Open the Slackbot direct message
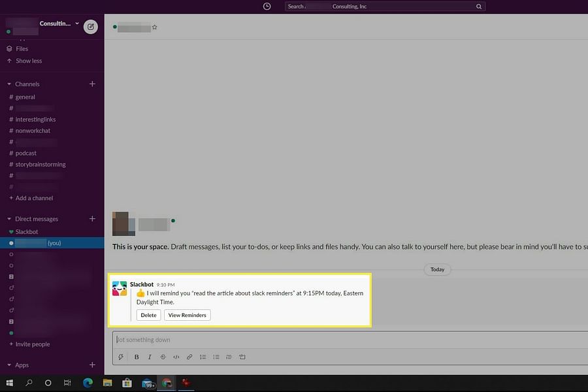 tap(27, 232)
